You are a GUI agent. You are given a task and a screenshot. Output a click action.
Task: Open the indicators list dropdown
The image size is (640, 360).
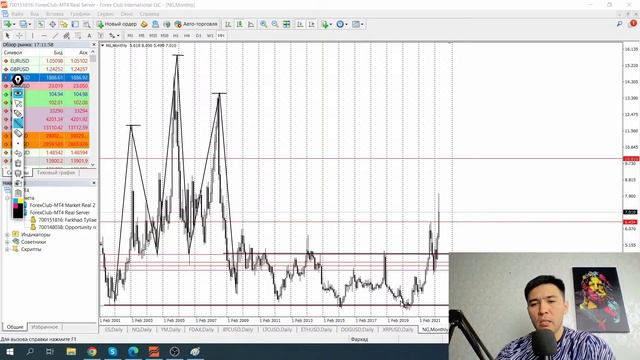[x=327, y=24]
